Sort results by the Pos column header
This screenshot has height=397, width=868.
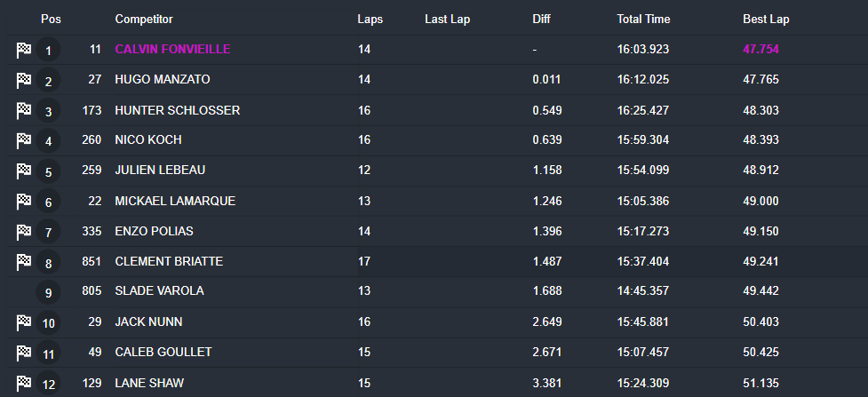tap(50, 19)
